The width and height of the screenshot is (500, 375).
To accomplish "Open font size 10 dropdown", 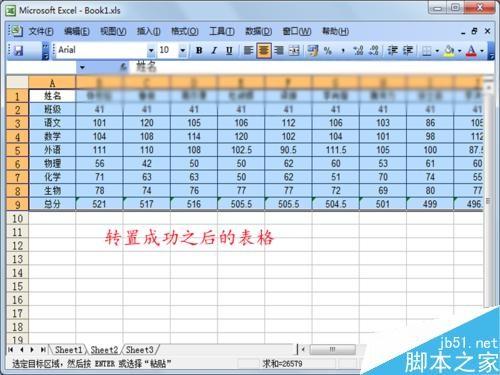I will (x=182, y=51).
